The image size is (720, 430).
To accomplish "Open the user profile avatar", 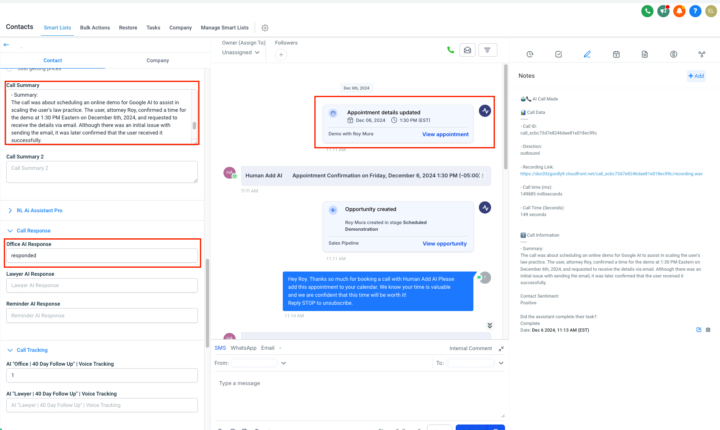I will 711,11.
